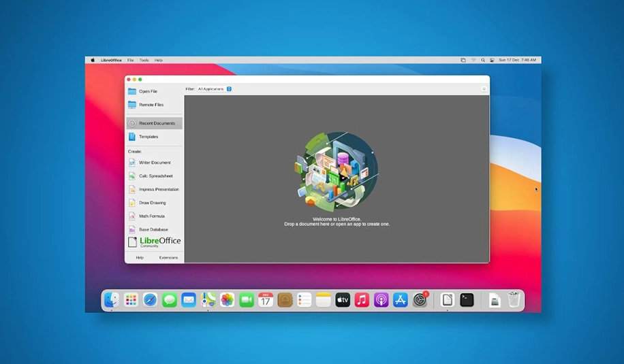Show the Templates list
The image size is (624, 364).
coord(154,137)
